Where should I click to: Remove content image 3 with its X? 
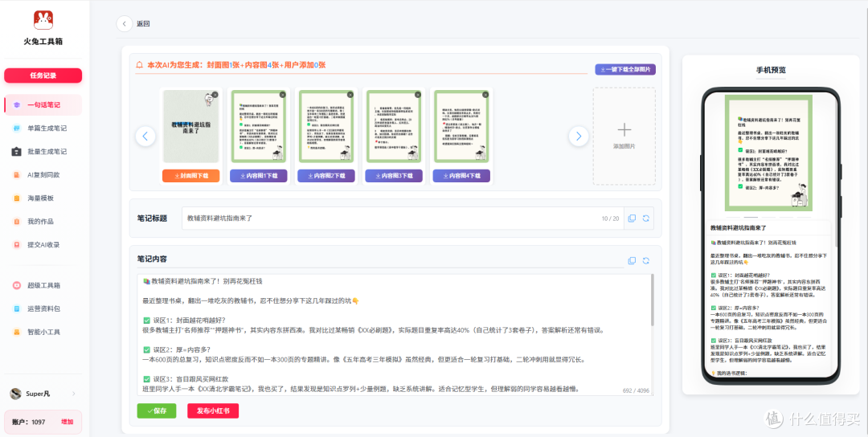coord(417,95)
